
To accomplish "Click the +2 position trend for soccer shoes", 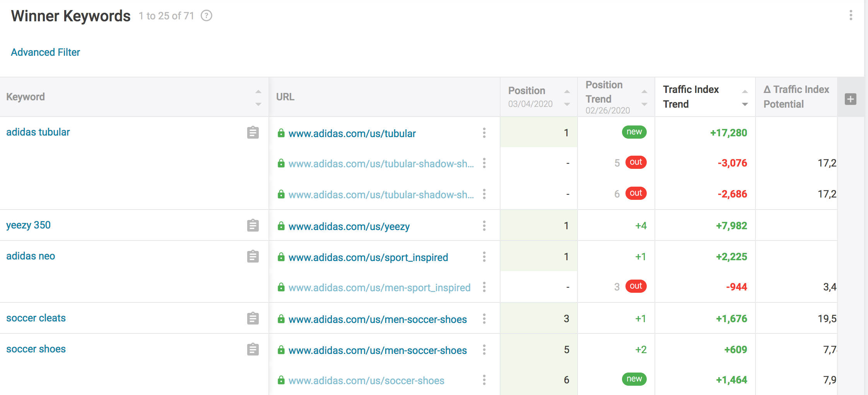I will pos(641,350).
